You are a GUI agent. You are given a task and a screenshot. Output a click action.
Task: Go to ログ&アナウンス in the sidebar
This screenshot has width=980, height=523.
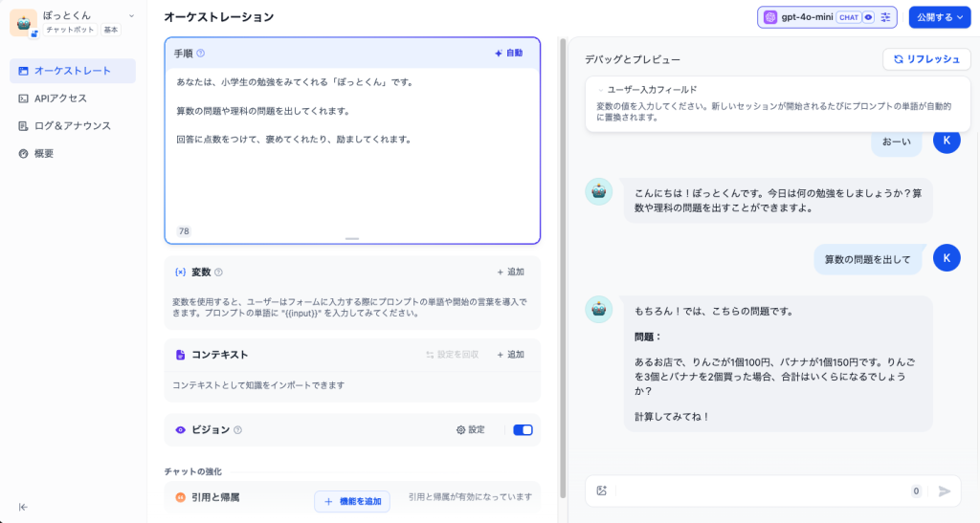[x=73, y=125]
